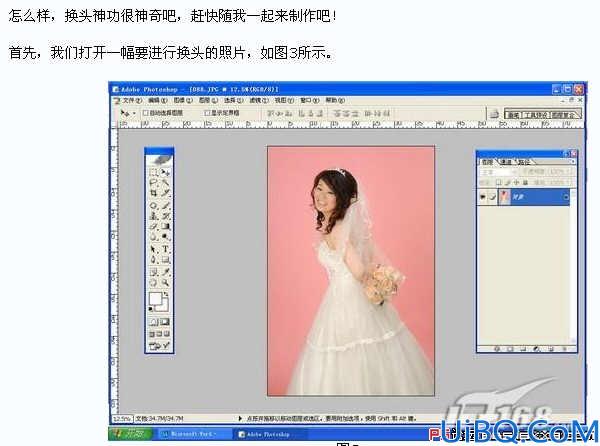The height and width of the screenshot is (446, 600).
Task: Select the Notes tool
Action: tap(154, 272)
